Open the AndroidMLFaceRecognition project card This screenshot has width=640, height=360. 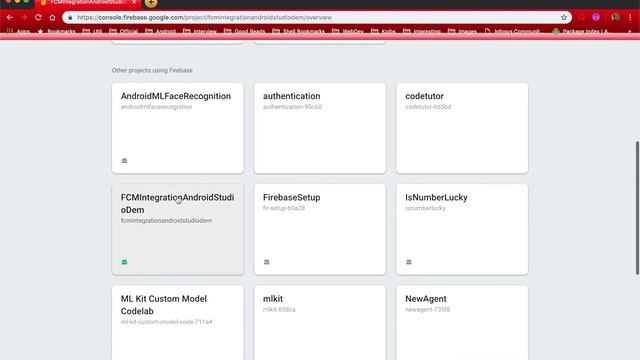click(x=178, y=128)
